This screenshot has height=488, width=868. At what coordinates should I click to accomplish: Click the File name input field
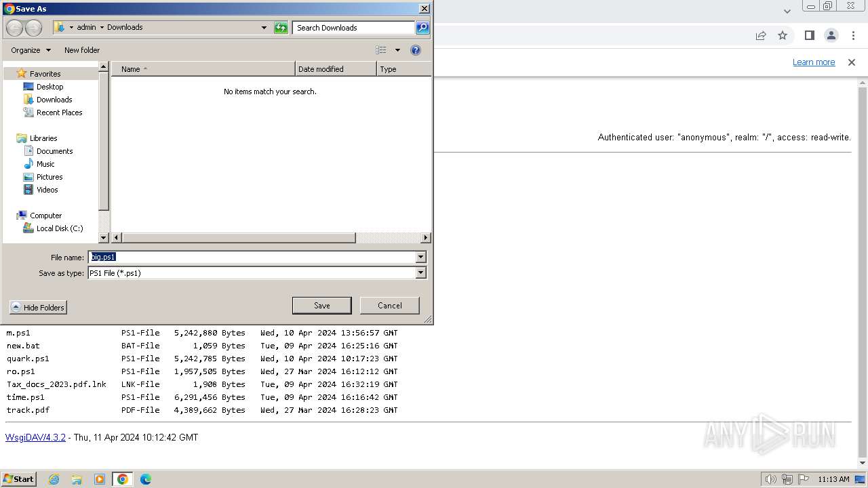252,257
